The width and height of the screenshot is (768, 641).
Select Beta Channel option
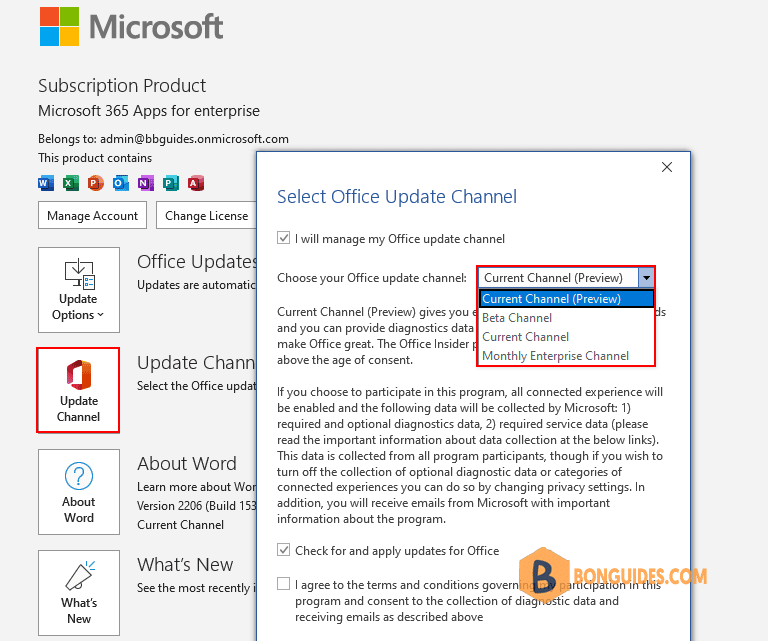tap(566, 318)
